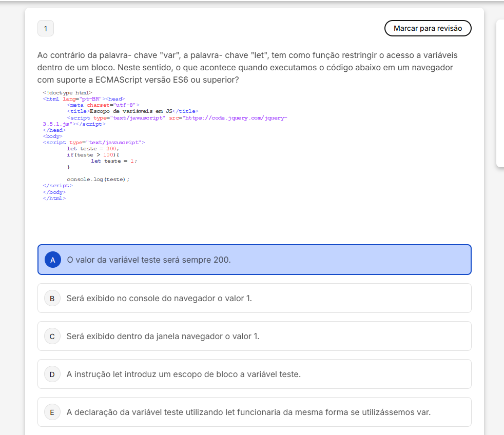Select answer "O valor da variável teste será sempre 200"
The height and width of the screenshot is (435, 504).
coord(149,260)
